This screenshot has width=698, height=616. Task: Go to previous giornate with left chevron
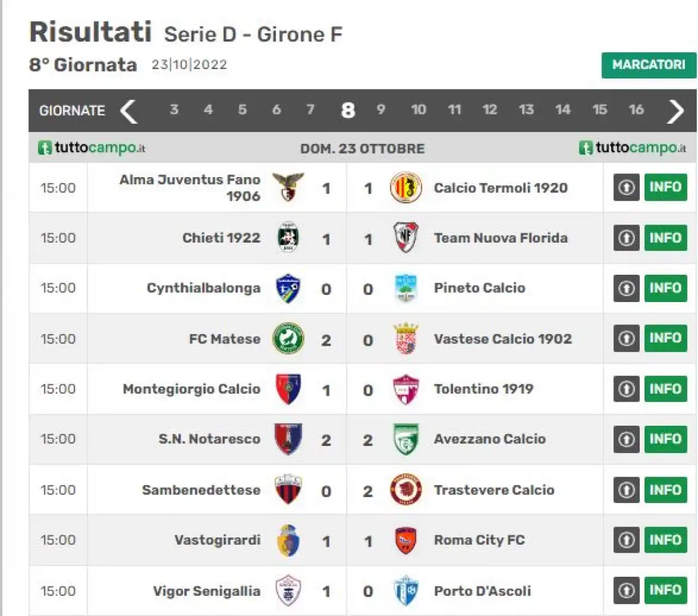click(x=129, y=111)
